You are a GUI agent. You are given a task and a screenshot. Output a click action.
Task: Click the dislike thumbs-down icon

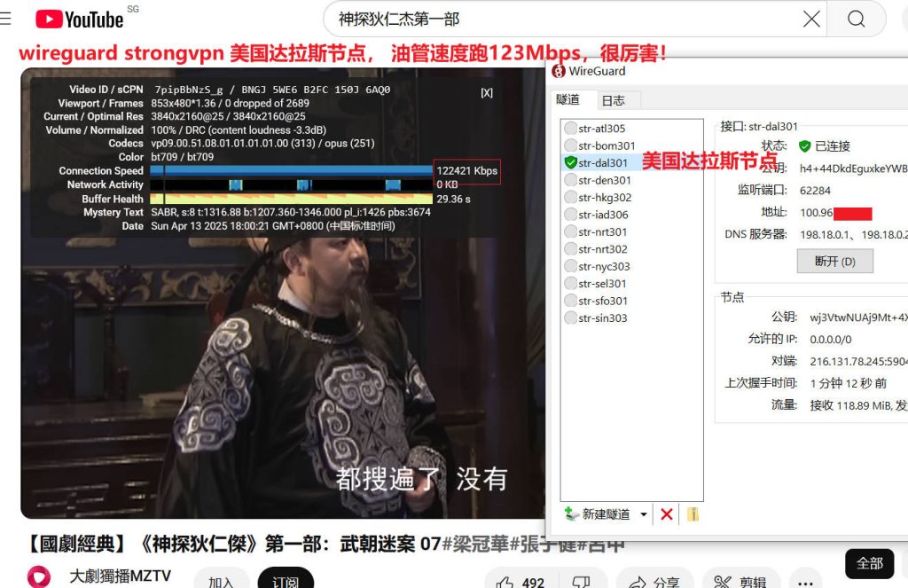(582, 582)
